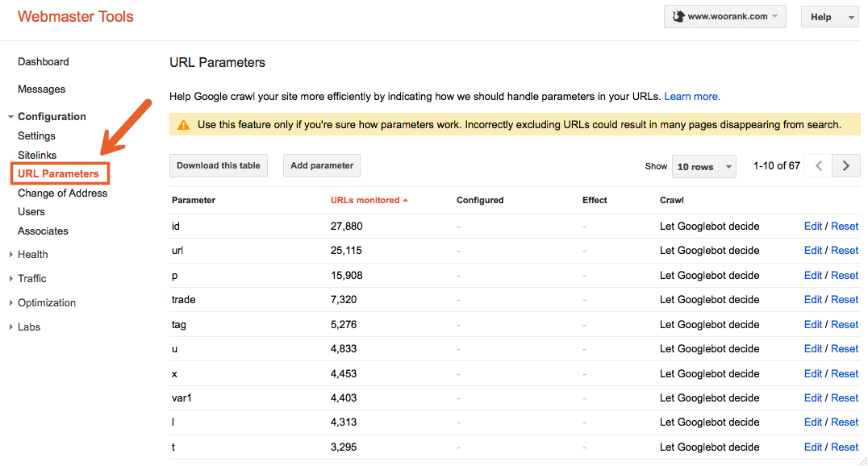The width and height of the screenshot is (868, 466).
Task: Reset the id parameter
Action: click(x=845, y=227)
